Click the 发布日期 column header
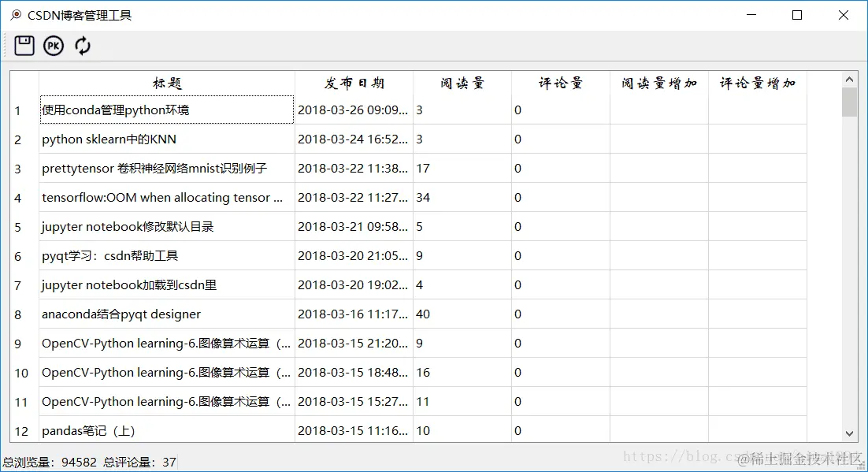The height and width of the screenshot is (472, 868). tap(353, 82)
